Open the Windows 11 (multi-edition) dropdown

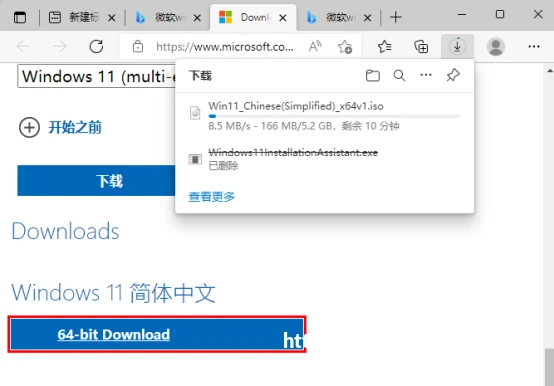(96, 76)
